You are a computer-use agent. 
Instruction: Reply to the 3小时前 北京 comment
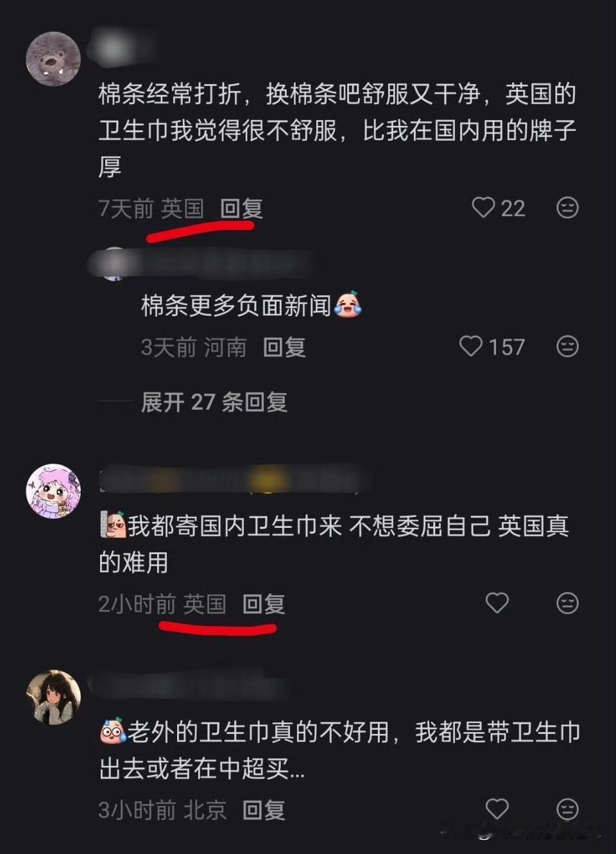pyautogui.click(x=264, y=810)
